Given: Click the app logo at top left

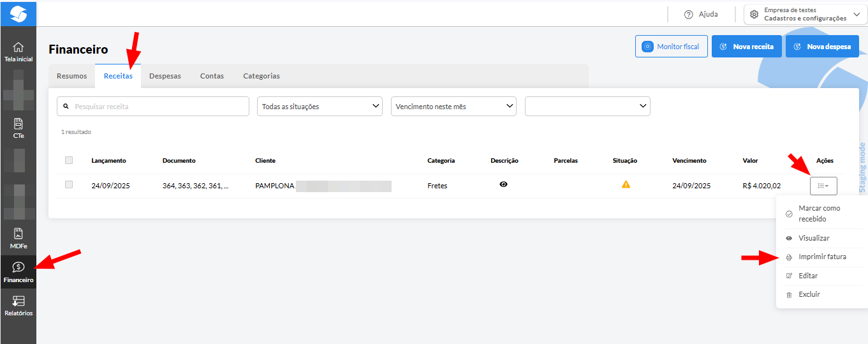Looking at the screenshot, I should click(18, 13).
